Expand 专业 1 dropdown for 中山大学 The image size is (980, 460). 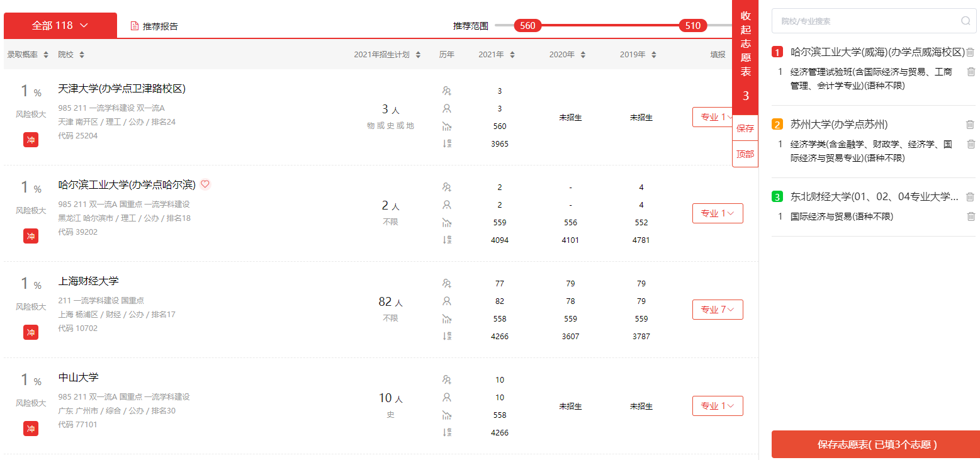click(x=718, y=406)
